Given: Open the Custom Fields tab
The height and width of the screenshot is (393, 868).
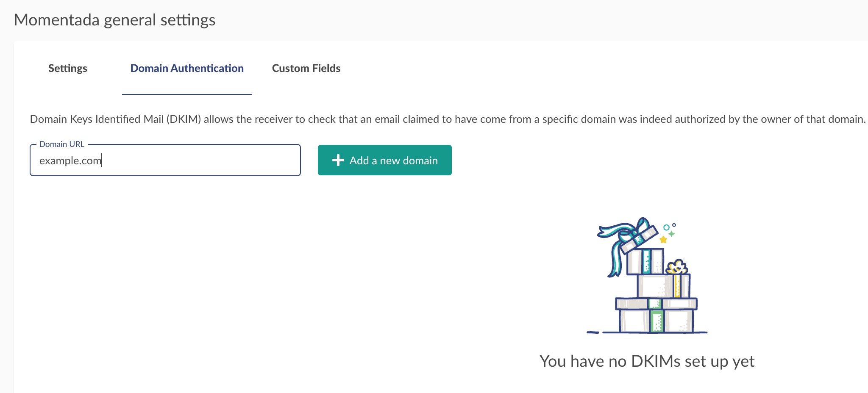Looking at the screenshot, I should [306, 68].
